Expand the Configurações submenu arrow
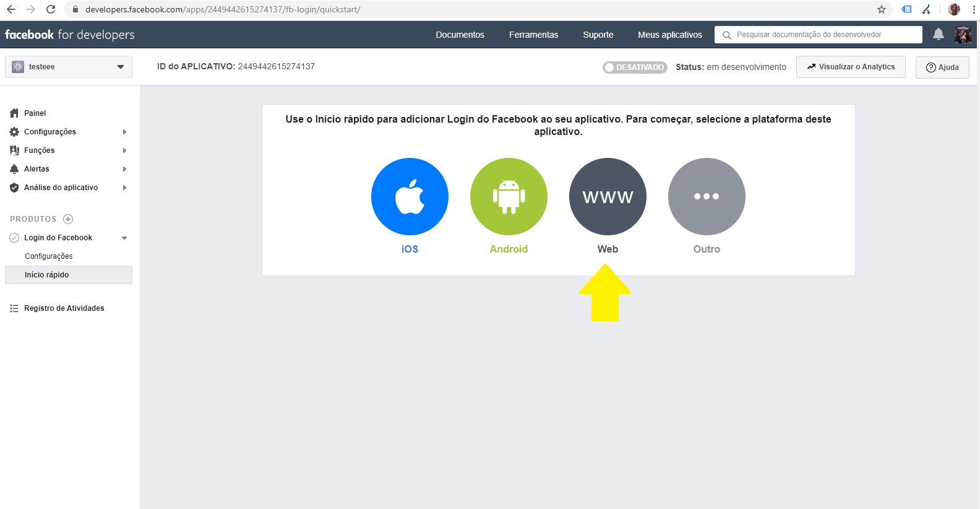980x509 pixels. [124, 132]
